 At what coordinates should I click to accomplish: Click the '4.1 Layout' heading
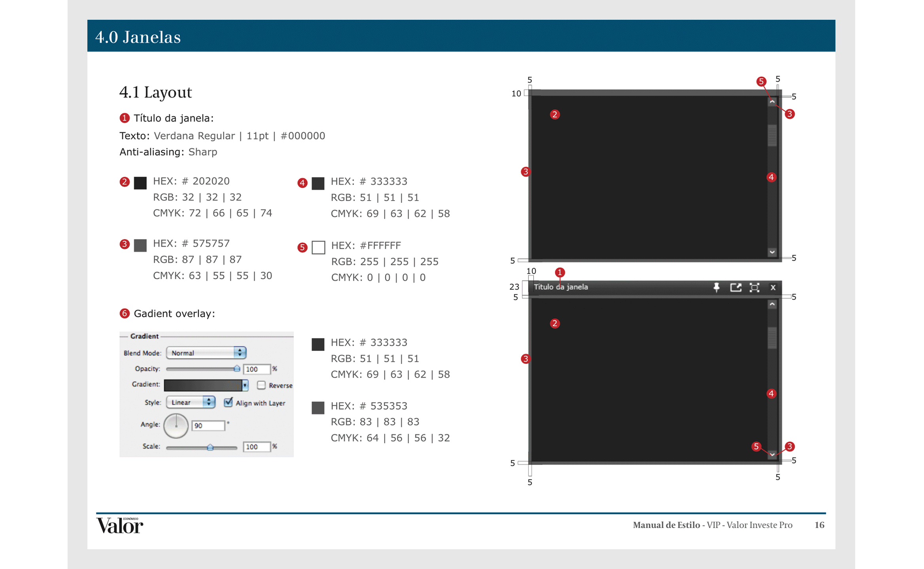click(155, 92)
